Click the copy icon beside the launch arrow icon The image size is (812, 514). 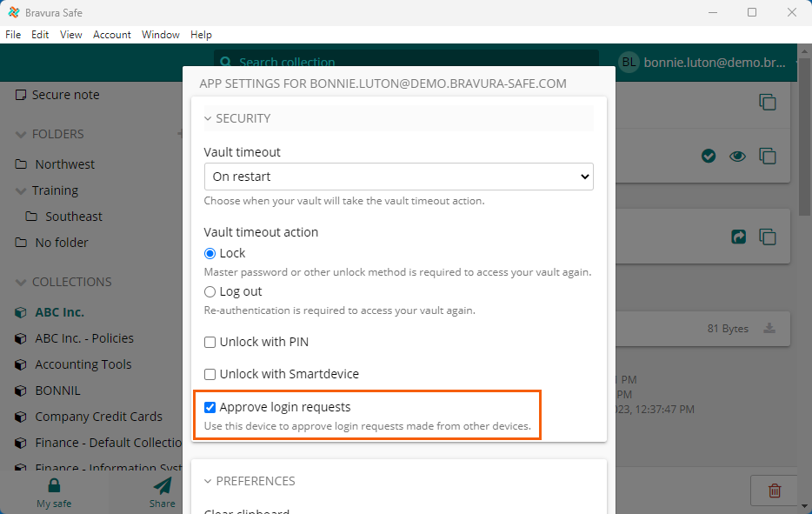pos(768,237)
